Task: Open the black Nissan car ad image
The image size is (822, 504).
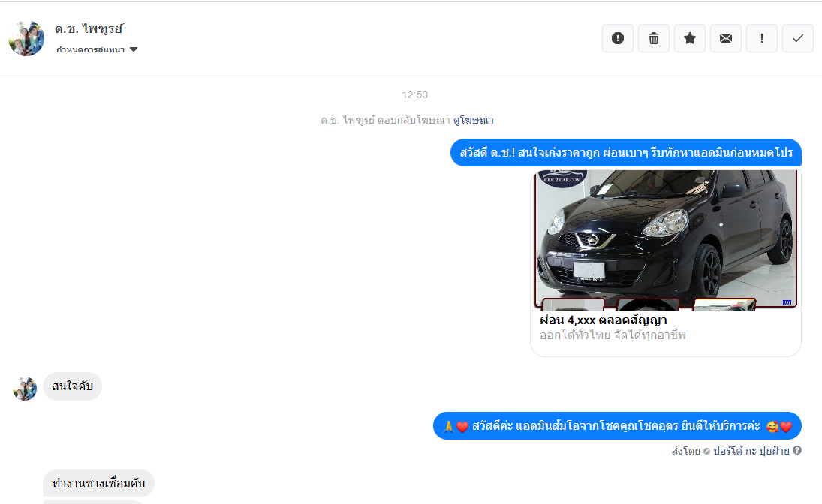Action: 666,240
